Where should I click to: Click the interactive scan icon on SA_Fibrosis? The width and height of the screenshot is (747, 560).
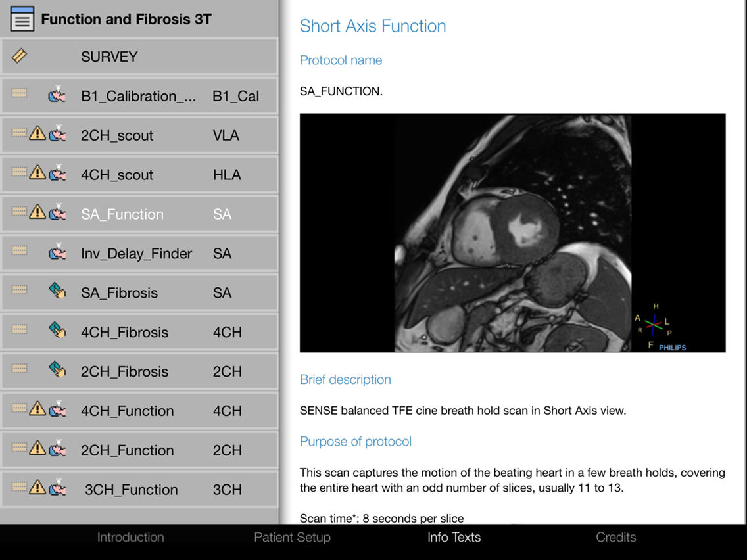pyautogui.click(x=58, y=291)
